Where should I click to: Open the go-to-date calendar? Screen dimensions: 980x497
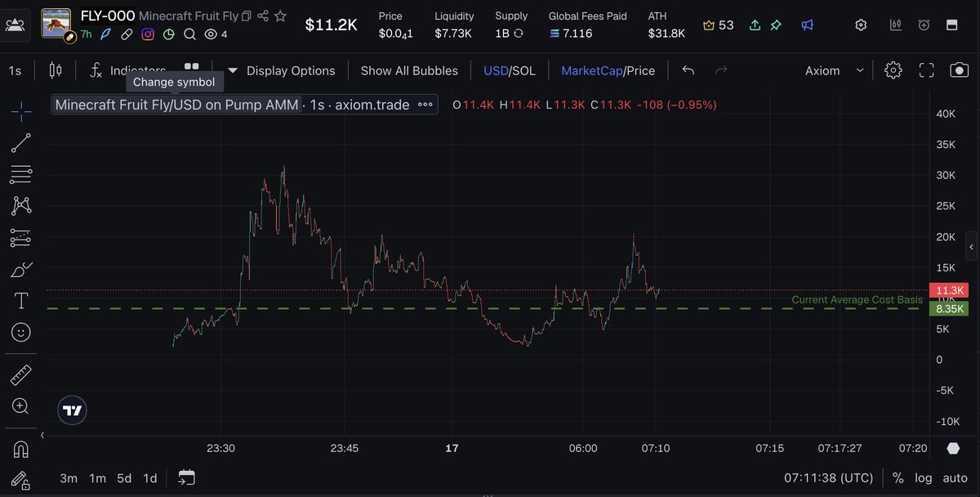186,477
